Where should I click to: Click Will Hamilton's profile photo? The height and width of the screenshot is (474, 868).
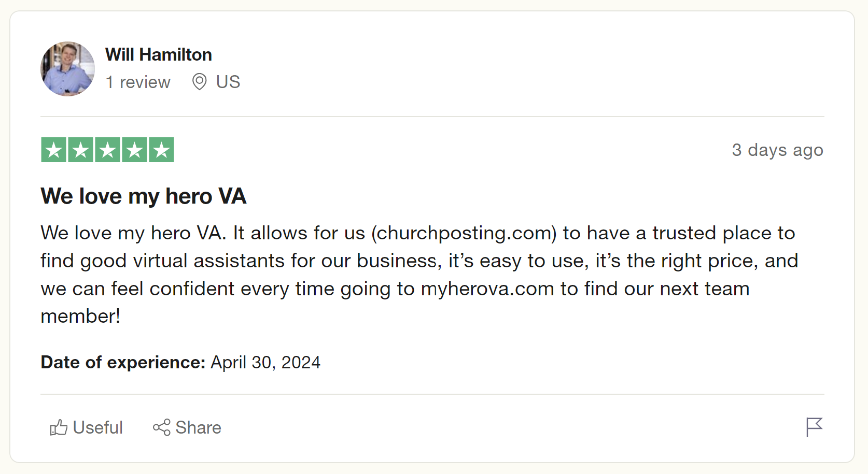coord(67,69)
